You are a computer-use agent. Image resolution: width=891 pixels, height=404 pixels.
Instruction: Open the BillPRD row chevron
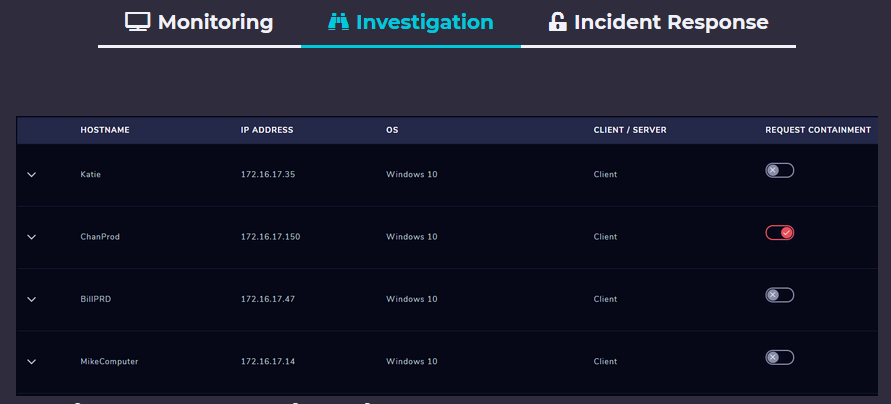(x=31, y=299)
